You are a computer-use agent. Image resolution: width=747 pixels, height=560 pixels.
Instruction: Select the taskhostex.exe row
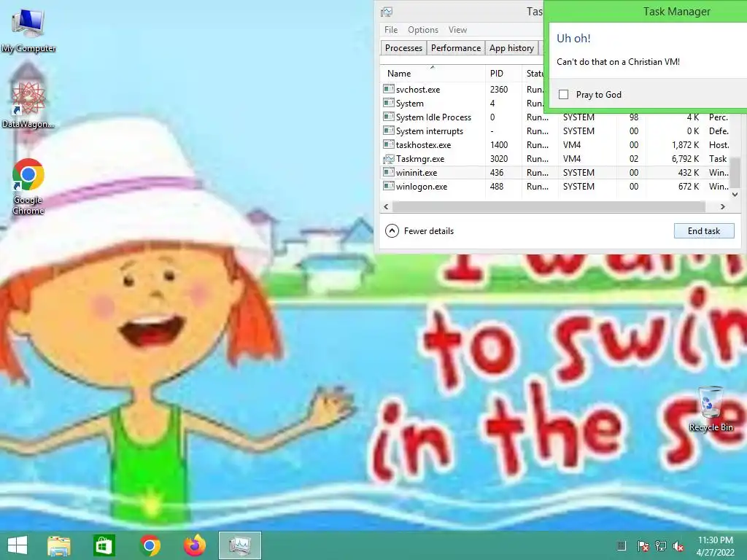[x=557, y=145]
